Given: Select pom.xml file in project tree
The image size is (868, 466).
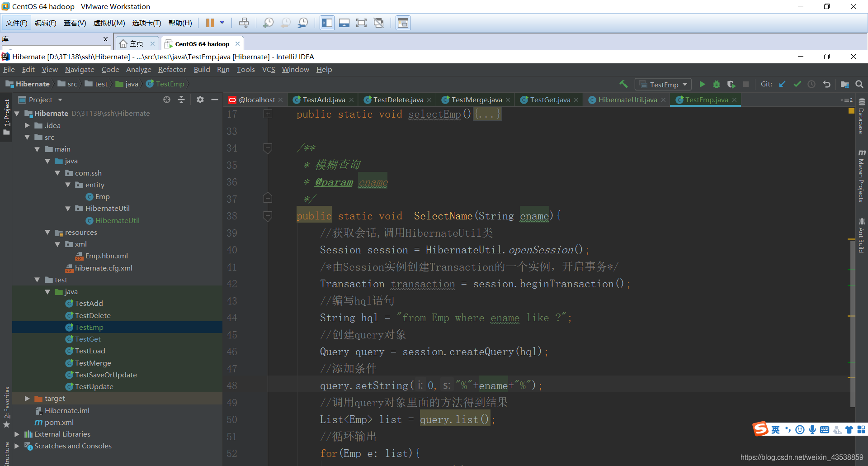Looking at the screenshot, I should 59,422.
